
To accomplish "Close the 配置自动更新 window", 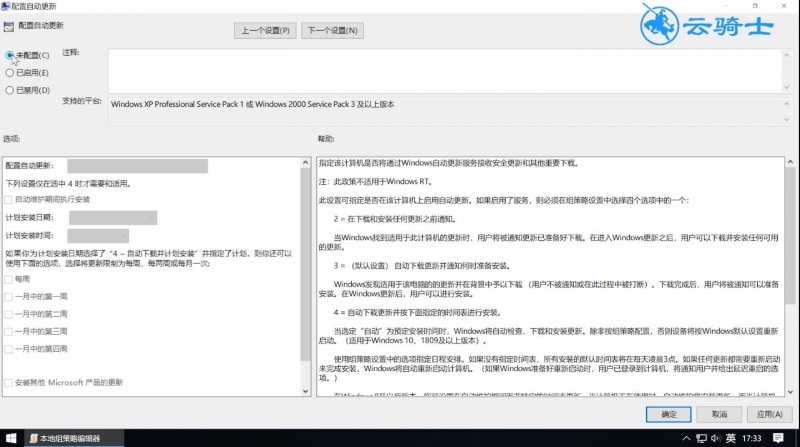I will pos(784,6).
